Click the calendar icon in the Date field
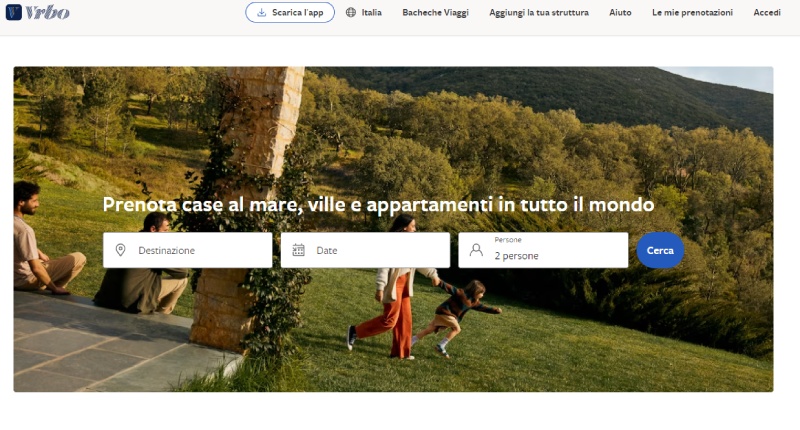 [298, 250]
